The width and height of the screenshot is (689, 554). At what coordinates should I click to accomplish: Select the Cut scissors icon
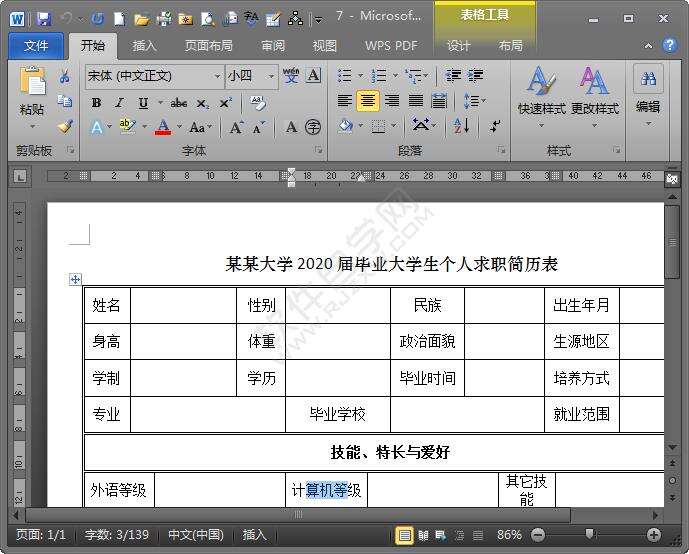pyautogui.click(x=65, y=76)
